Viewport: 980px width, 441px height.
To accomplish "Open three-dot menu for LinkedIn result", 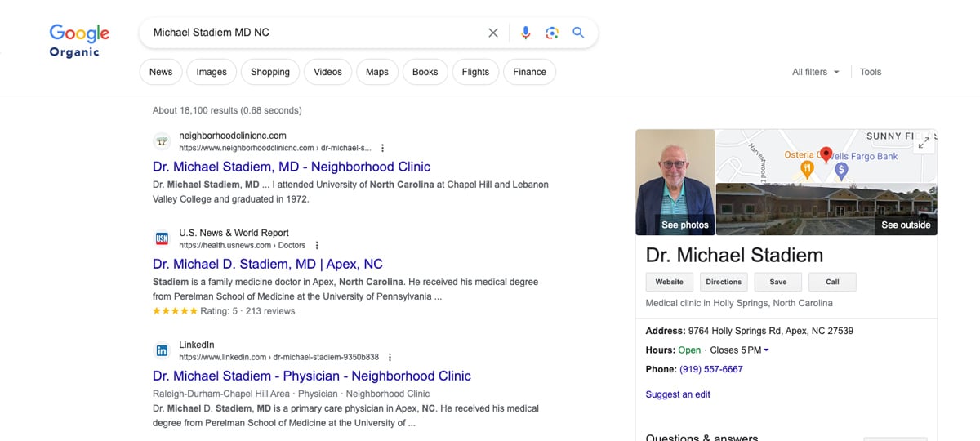I will pos(390,357).
